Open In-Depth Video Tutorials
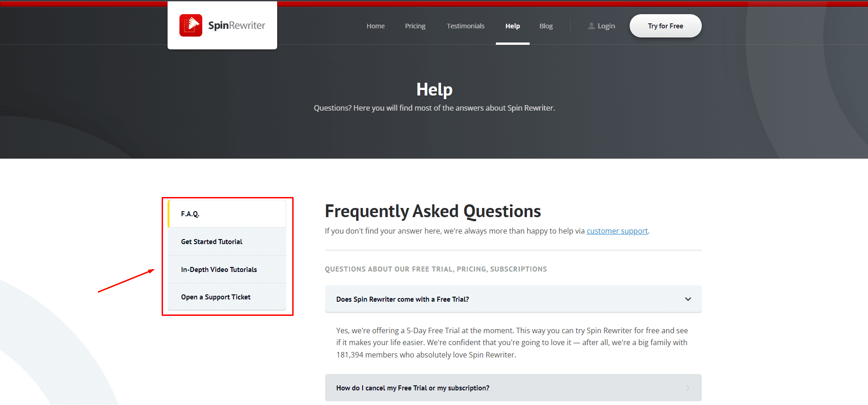Viewport: 868px width, 405px height. (227, 269)
